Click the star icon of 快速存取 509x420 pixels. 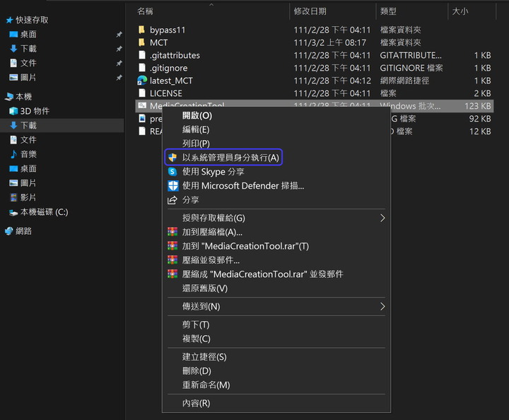[9, 20]
